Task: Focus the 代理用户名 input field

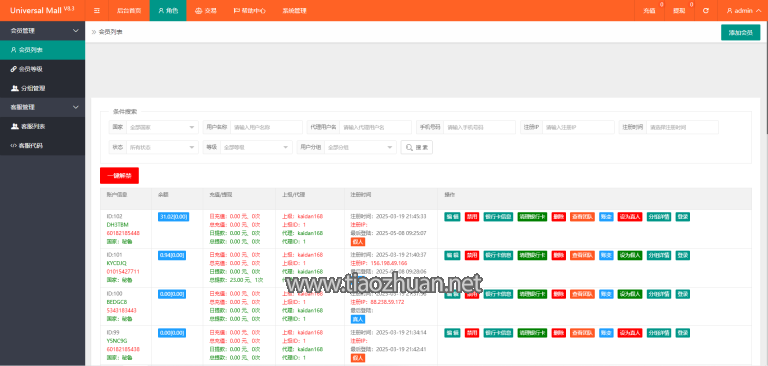Action: click(x=375, y=127)
